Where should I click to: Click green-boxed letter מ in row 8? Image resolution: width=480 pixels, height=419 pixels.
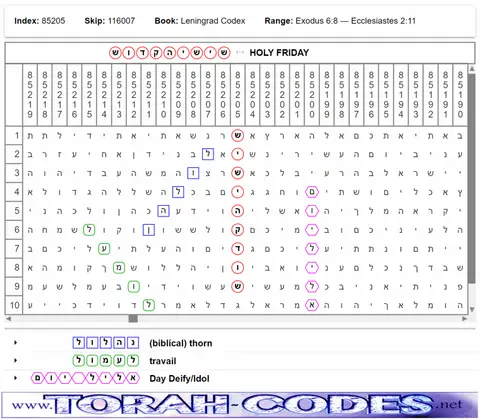pyautogui.click(x=119, y=267)
